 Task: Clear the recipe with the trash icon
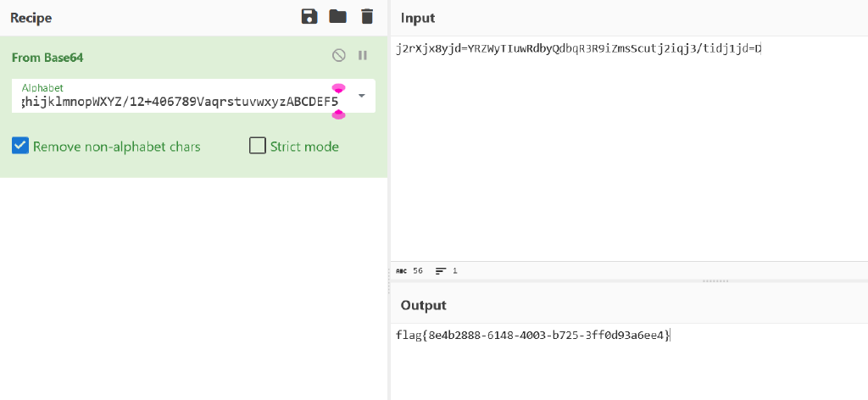[x=366, y=16]
